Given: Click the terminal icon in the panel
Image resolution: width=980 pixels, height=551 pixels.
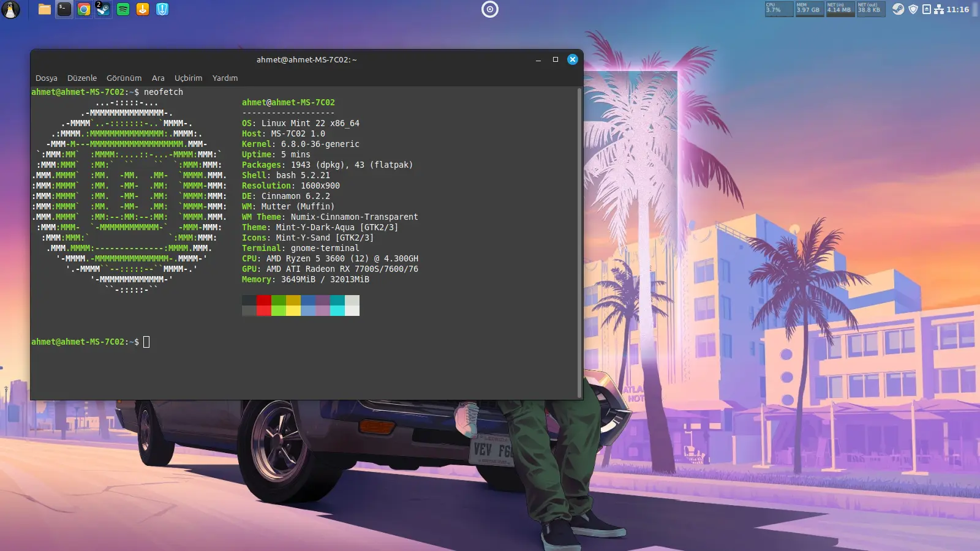Looking at the screenshot, I should 64,9.
